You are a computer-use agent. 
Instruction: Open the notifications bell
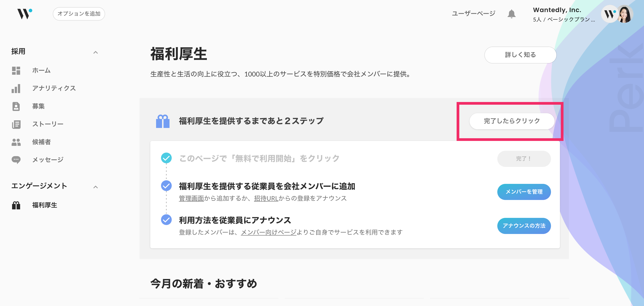[511, 14]
